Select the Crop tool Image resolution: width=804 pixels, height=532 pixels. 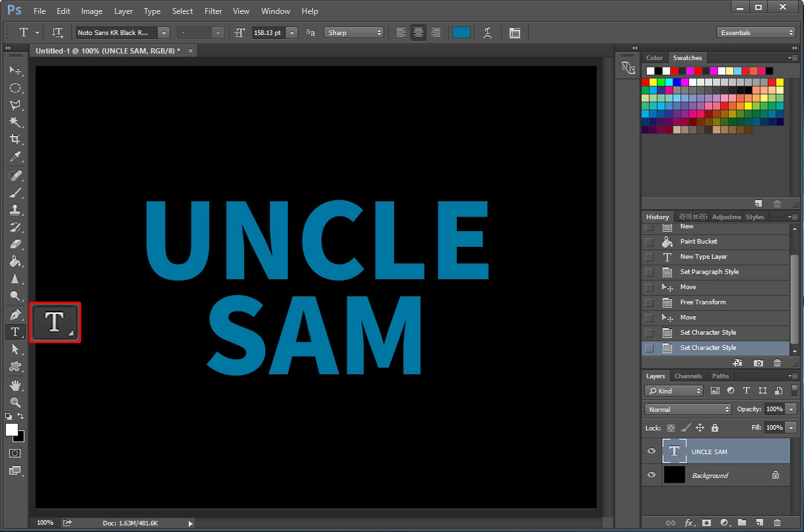pos(15,139)
